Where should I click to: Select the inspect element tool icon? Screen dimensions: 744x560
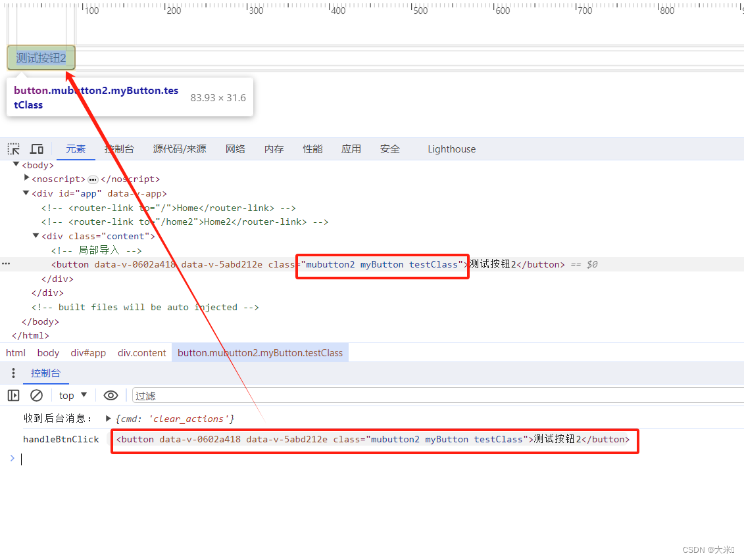(13, 149)
